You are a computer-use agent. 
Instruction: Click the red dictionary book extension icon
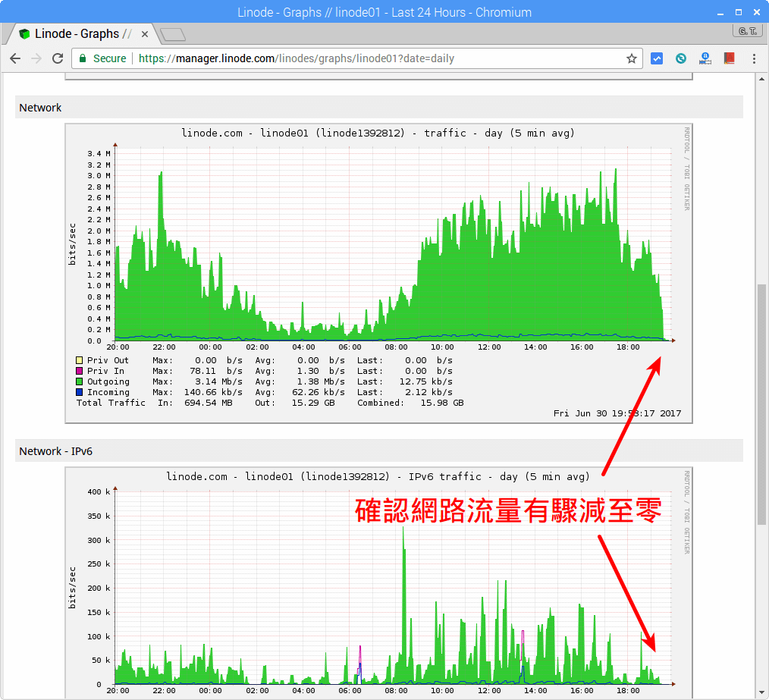730,58
